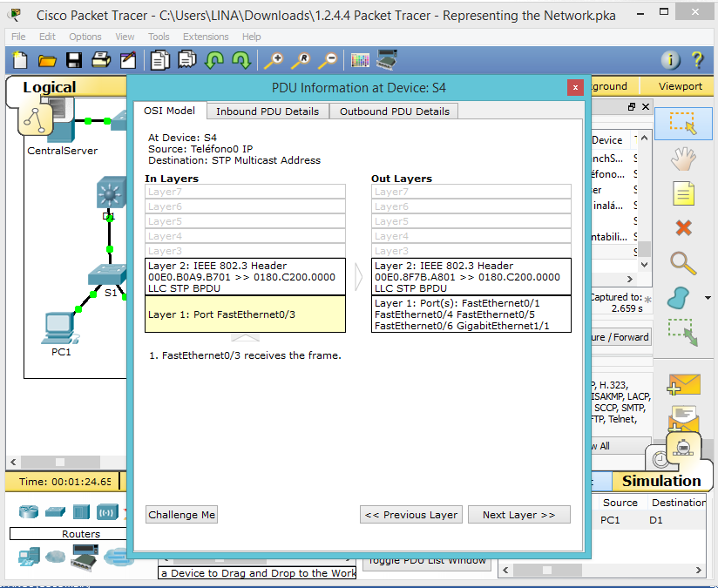Zoom out with magnifier minus icon
The image size is (718, 588).
point(328,60)
